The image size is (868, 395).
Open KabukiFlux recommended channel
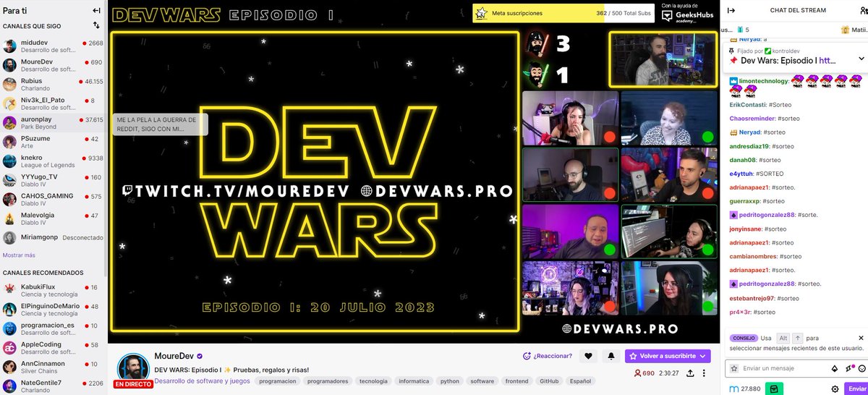coord(53,290)
